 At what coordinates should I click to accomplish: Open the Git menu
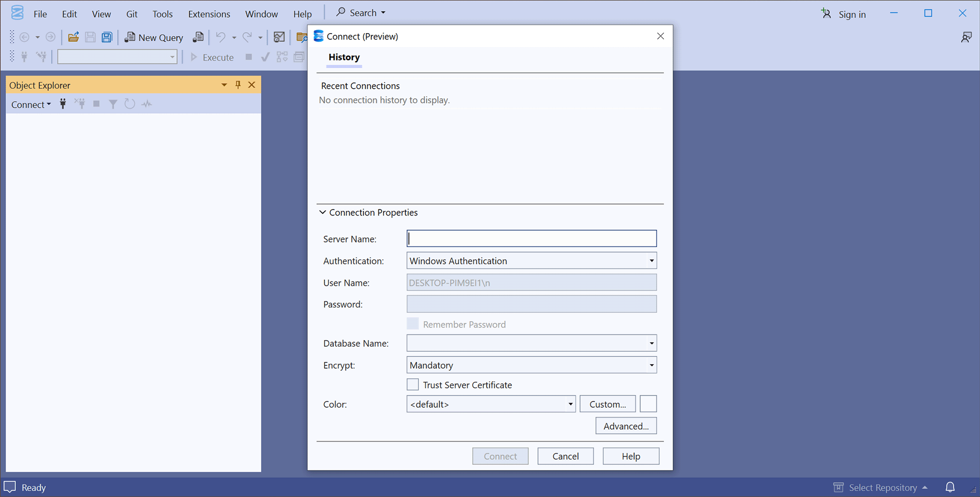132,14
